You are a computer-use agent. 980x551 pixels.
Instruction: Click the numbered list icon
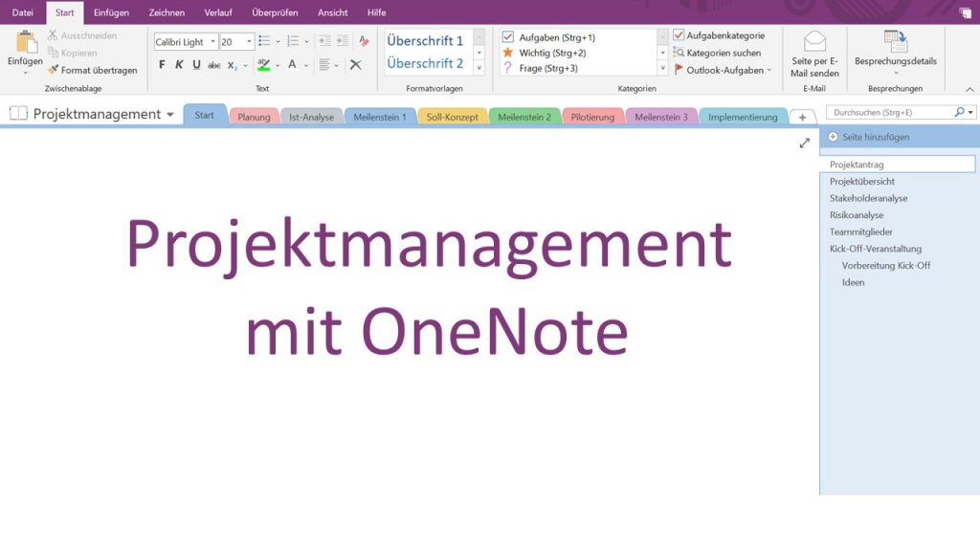[293, 41]
